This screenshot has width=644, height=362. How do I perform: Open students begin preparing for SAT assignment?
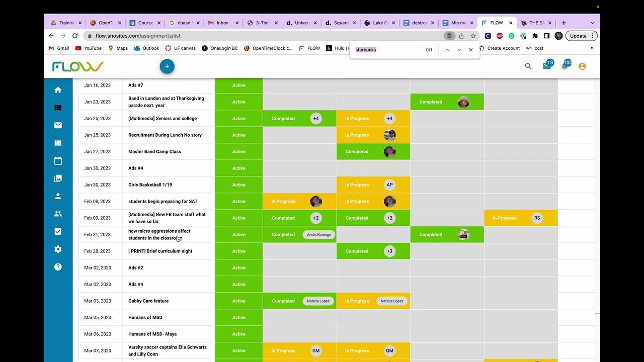click(163, 202)
